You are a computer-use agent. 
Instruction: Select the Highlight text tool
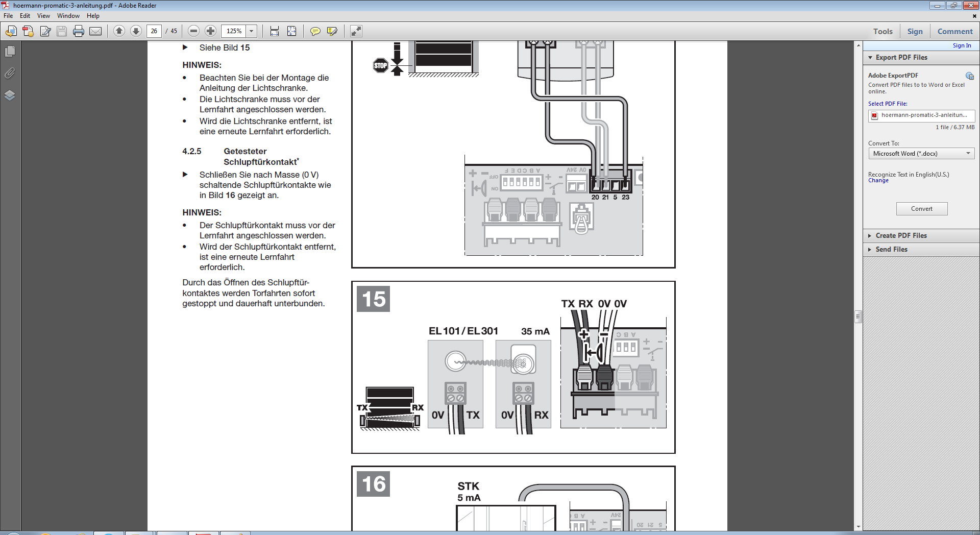[332, 31]
